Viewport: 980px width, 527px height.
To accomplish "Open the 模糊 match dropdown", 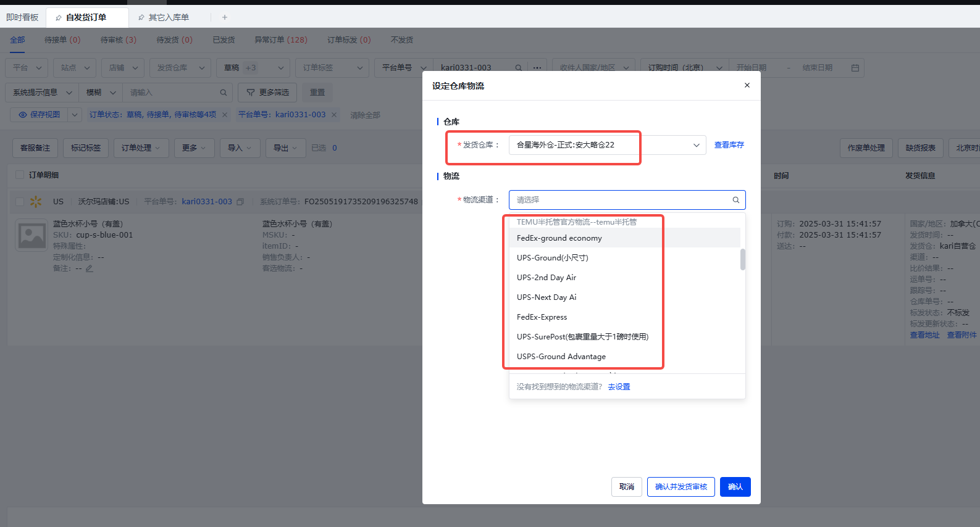I will point(101,93).
